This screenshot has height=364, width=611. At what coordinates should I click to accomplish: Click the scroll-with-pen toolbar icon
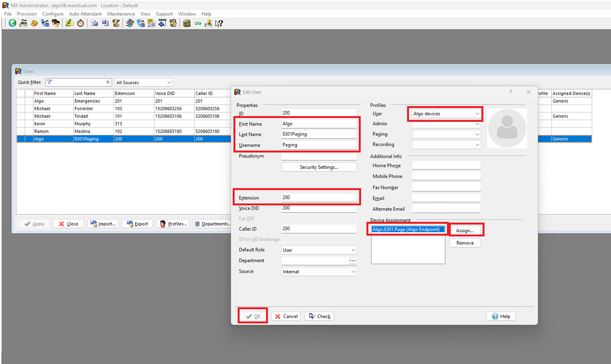click(116, 23)
